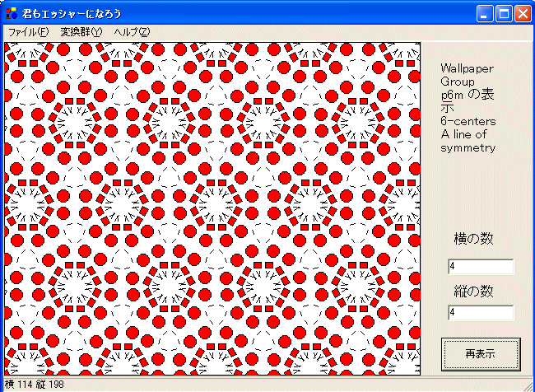
Task: Click the 'Wallpaper Group p6m の表示' description text
Action: pyautogui.click(x=468, y=88)
